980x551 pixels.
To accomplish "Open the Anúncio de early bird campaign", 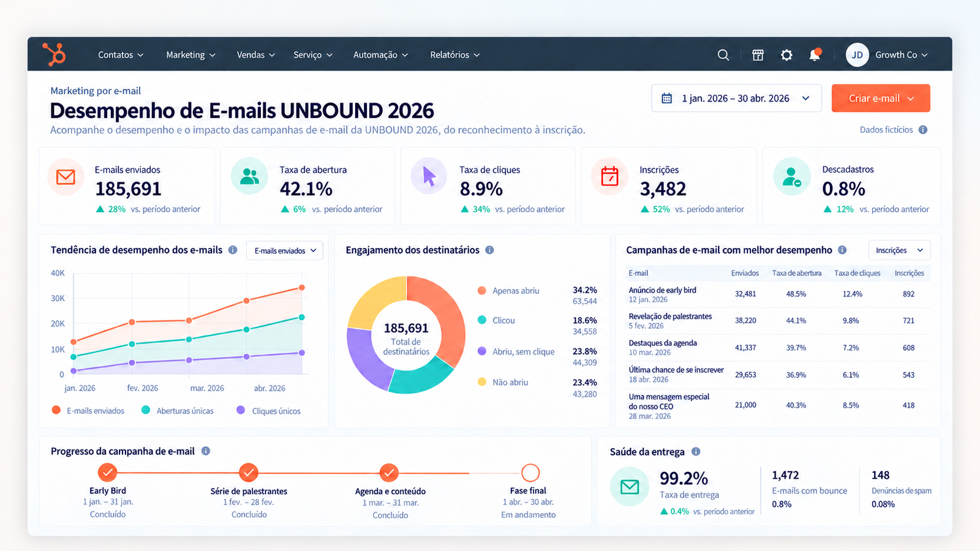I will coord(662,290).
